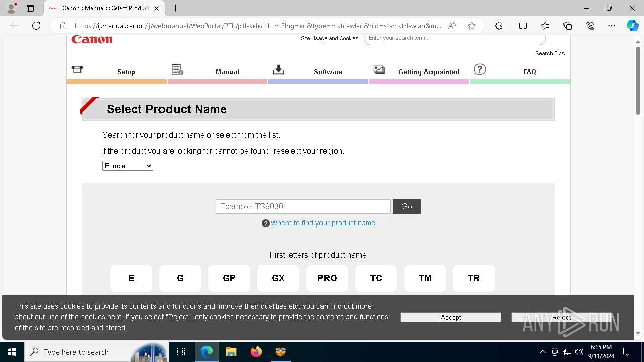
Task: Open Firefox from taskbar
Action: tap(256, 352)
